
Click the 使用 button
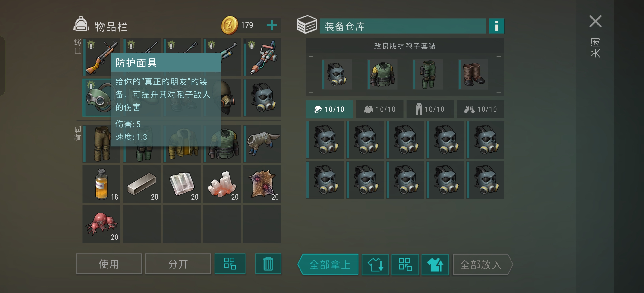109,264
